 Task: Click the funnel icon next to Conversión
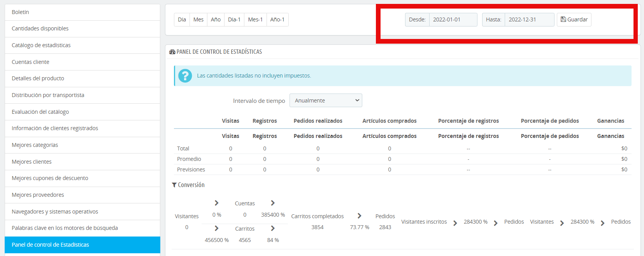point(174,185)
